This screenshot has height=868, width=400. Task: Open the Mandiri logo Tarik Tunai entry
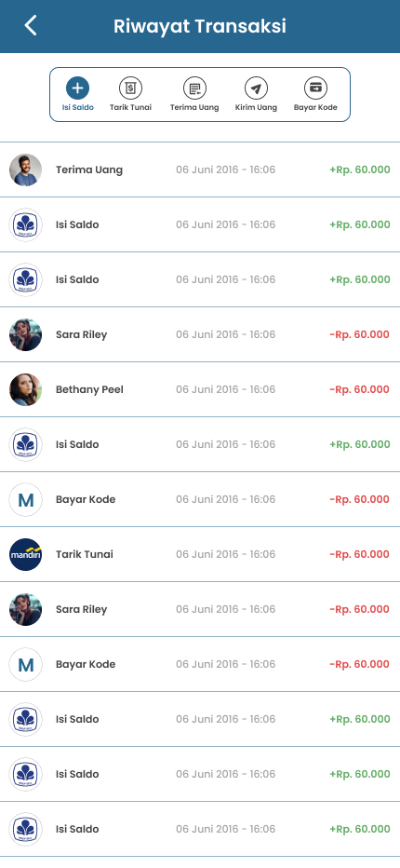pos(200,554)
